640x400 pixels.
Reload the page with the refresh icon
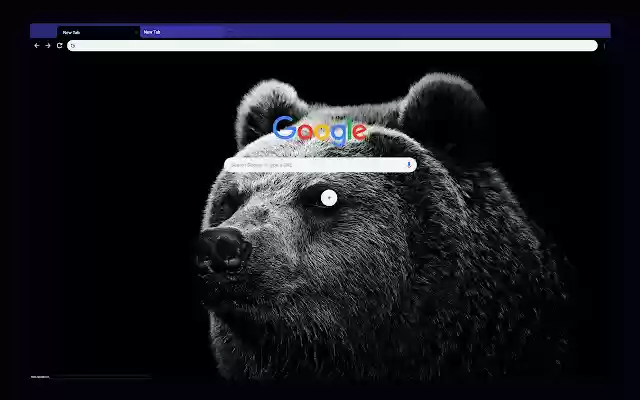[60, 46]
